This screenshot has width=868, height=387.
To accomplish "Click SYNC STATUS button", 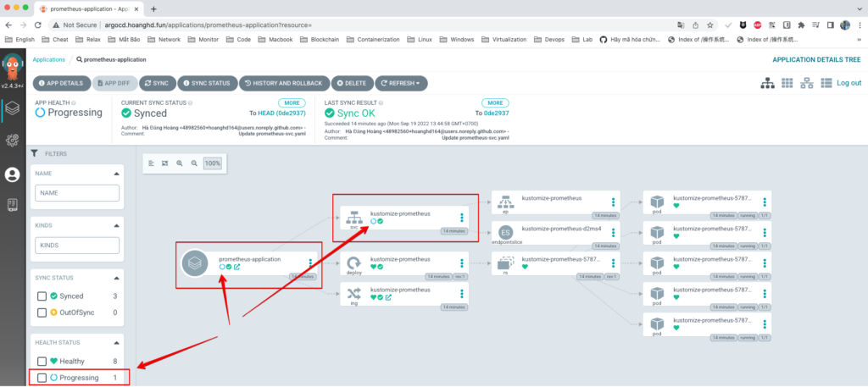I will point(208,83).
